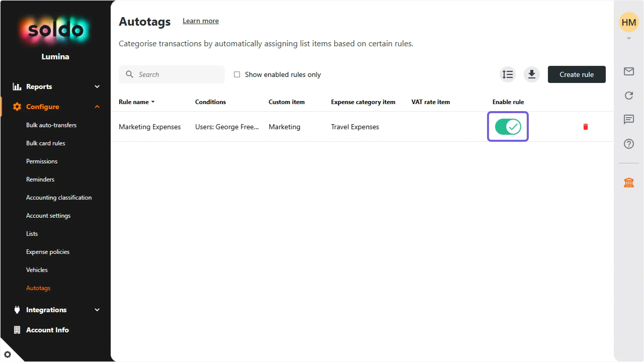This screenshot has width=644, height=362.
Task: Open the Marketing Expenses rule name
Action: pos(150,127)
